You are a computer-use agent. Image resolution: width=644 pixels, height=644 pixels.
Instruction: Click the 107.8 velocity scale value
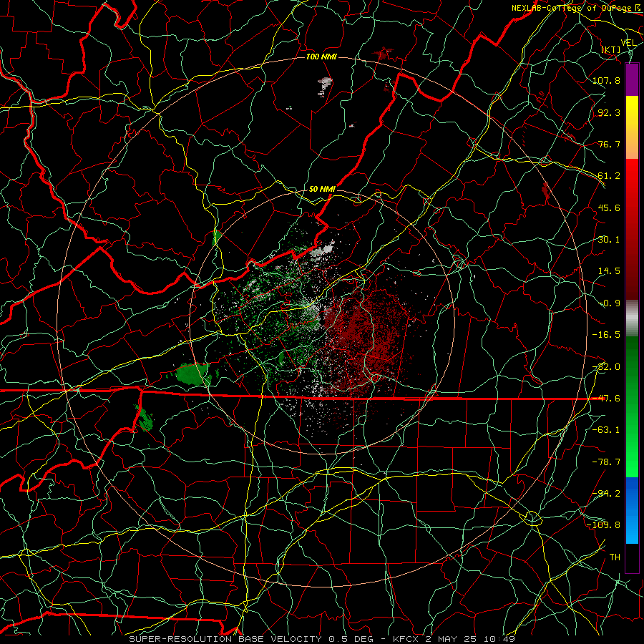[x=606, y=80]
